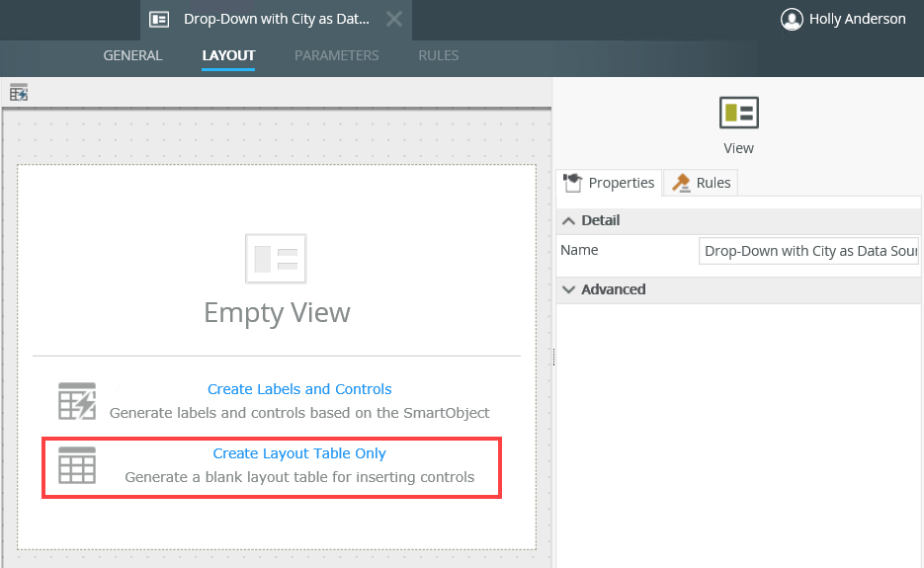Click the labels and controls table icon

77,401
